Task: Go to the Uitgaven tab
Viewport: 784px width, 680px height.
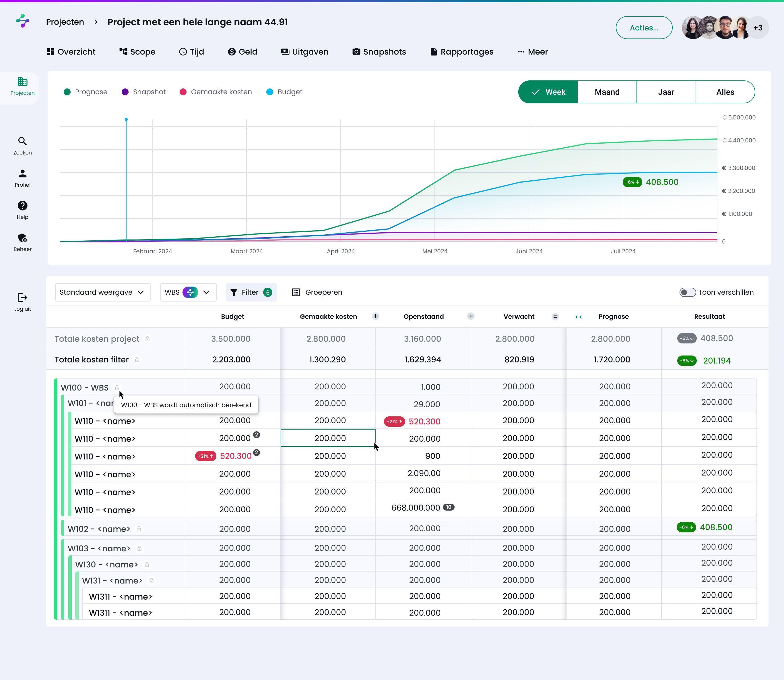Action: (x=305, y=52)
